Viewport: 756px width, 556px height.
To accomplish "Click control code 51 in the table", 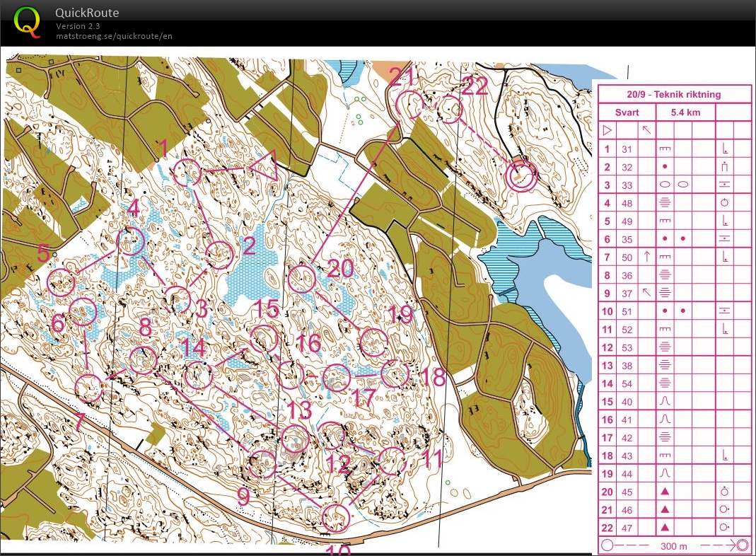I will [627, 311].
